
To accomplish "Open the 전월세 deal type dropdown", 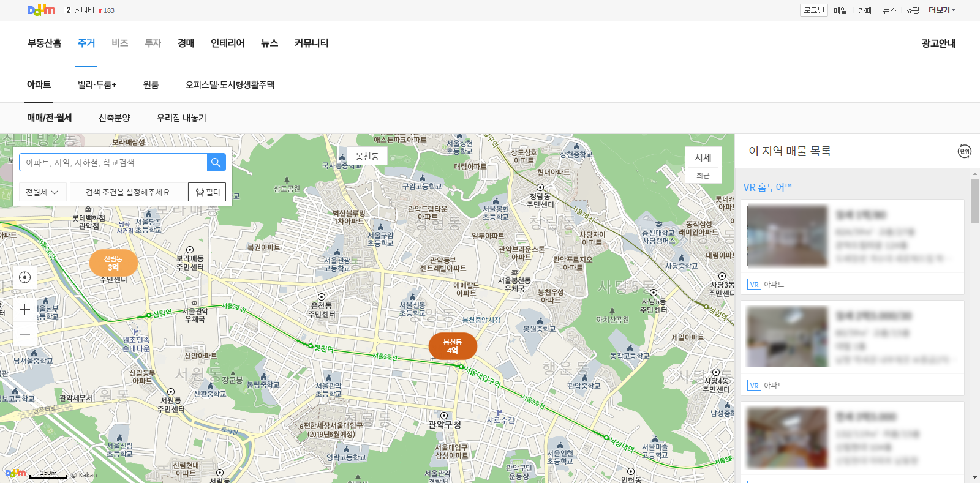I will 42,192.
